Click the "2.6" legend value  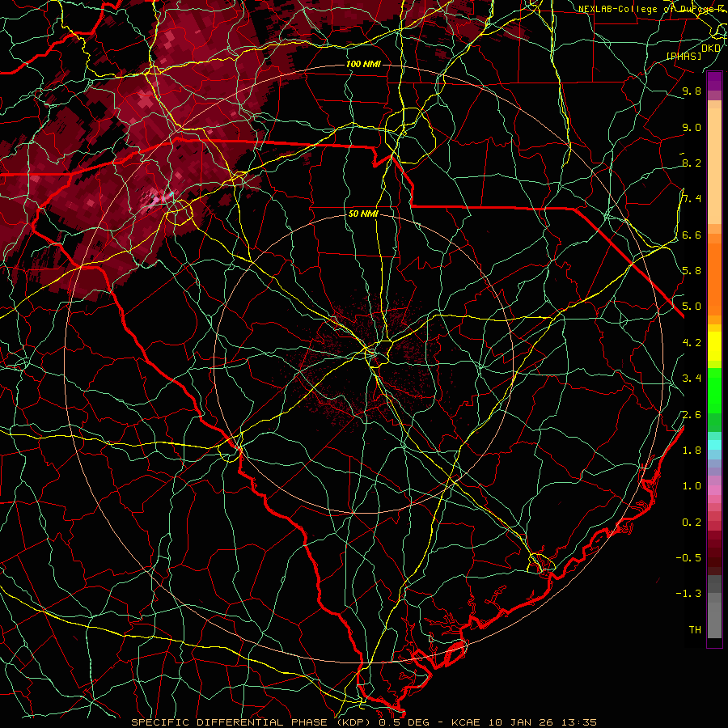click(x=692, y=415)
